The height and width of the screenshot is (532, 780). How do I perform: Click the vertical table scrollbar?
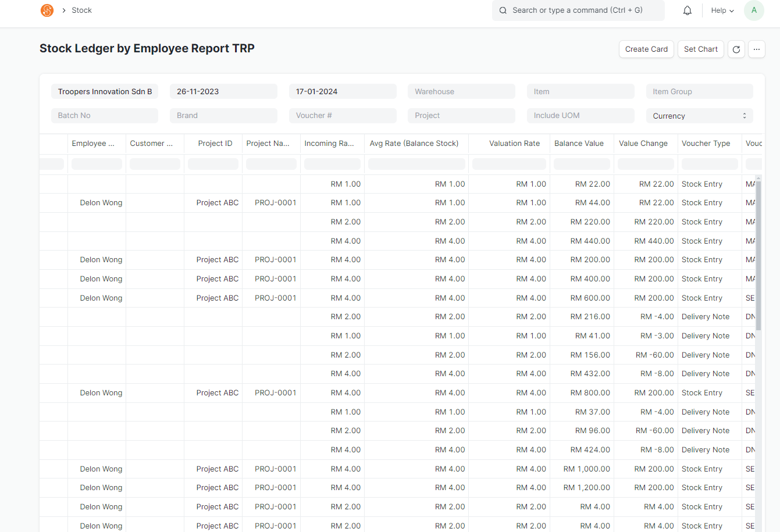pyautogui.click(x=758, y=256)
